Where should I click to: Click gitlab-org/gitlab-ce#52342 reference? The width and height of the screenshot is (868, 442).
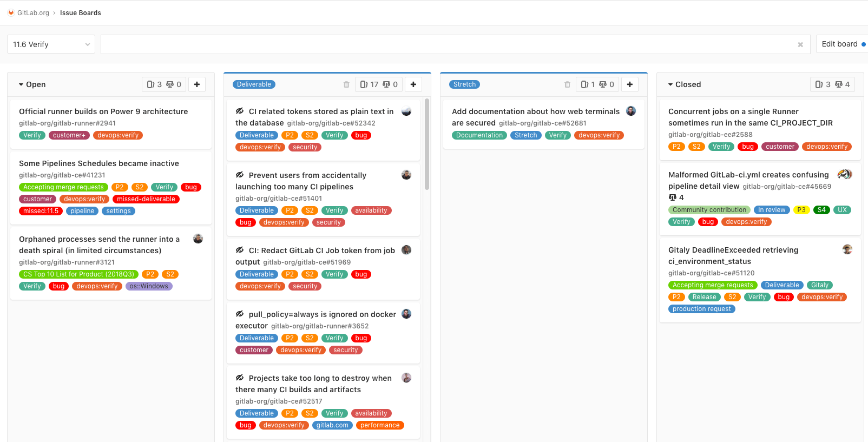[331, 123]
